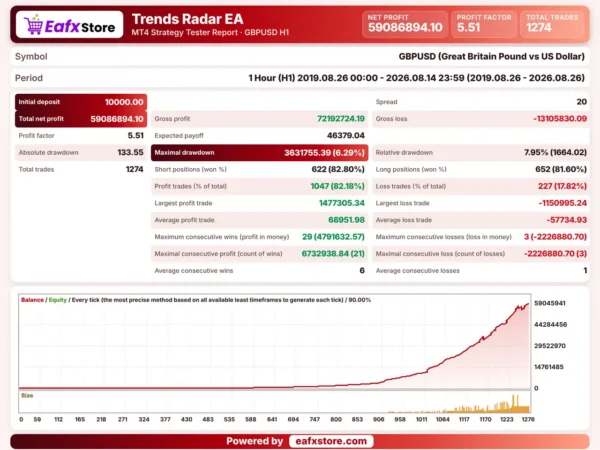The image size is (600, 450).
Task: Click the Average consecutive losses value 1
Action: coord(585,271)
